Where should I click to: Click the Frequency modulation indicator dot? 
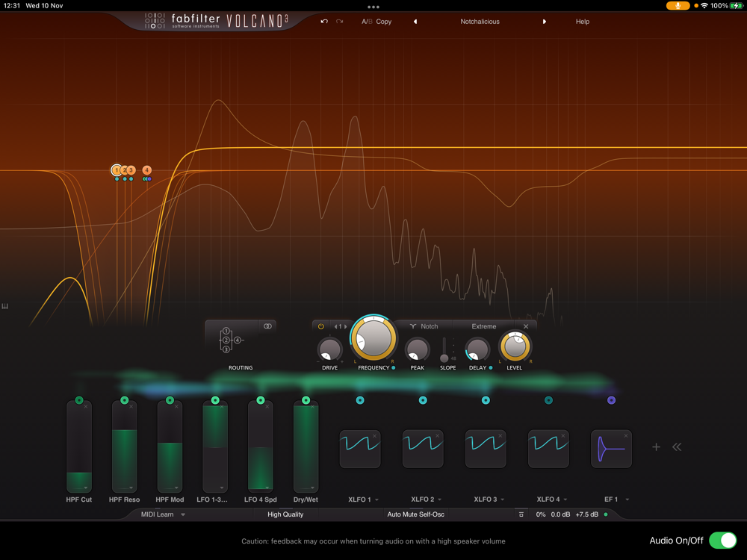[x=393, y=367]
